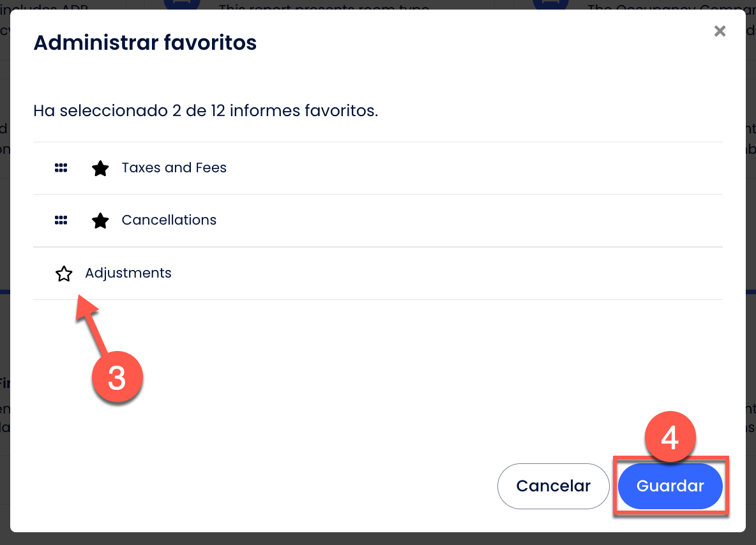The height and width of the screenshot is (545, 756).
Task: Click the Taxes and Fees drag handle
Action: [x=61, y=168]
